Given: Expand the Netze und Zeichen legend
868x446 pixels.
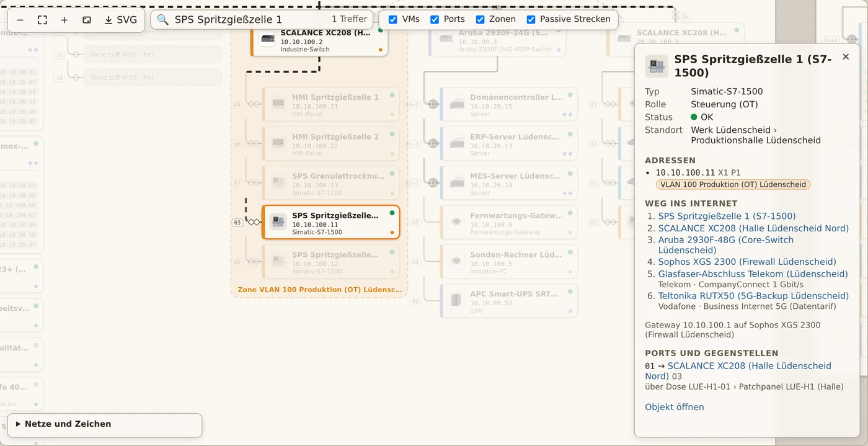Looking at the screenshot, I should tap(104, 424).
